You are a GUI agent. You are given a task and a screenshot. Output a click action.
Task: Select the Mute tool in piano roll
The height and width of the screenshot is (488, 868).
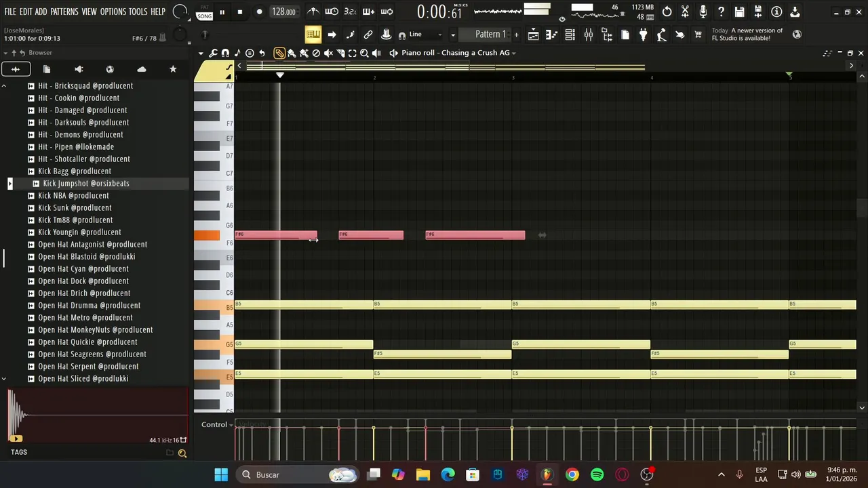[x=328, y=53]
